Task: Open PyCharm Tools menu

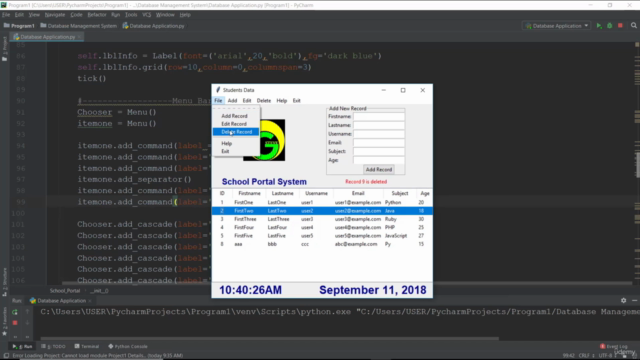Action: pos(131,15)
